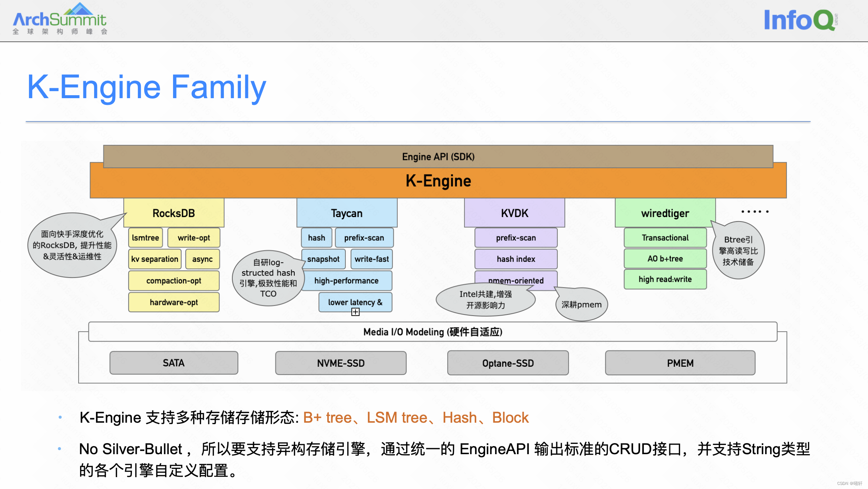Click the RocksDB box
The image size is (868, 489).
coord(174,213)
